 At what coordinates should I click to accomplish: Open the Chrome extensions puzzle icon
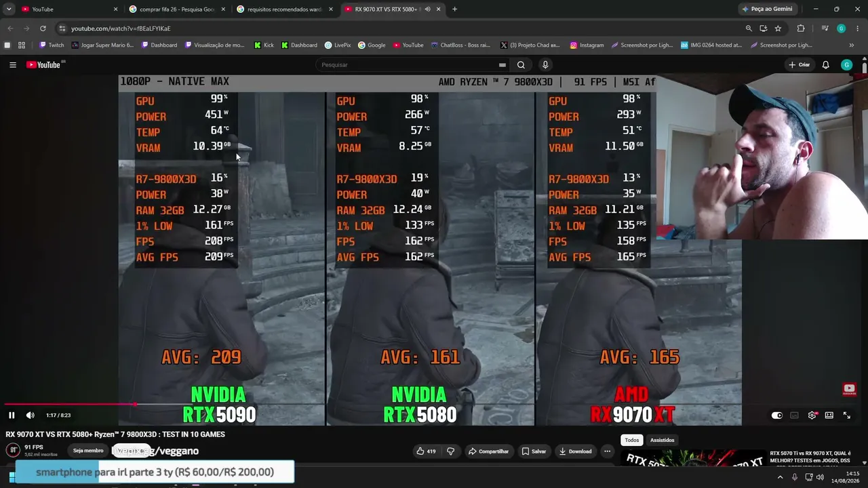[801, 28]
